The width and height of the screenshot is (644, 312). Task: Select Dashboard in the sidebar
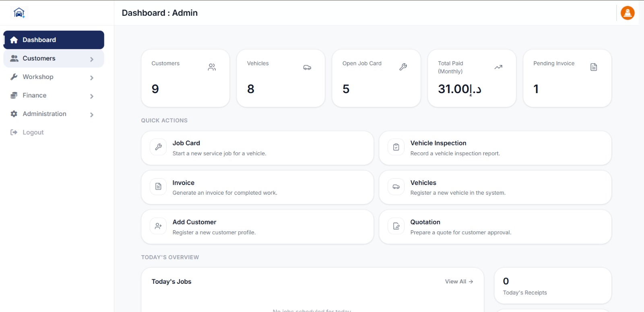[x=54, y=40]
